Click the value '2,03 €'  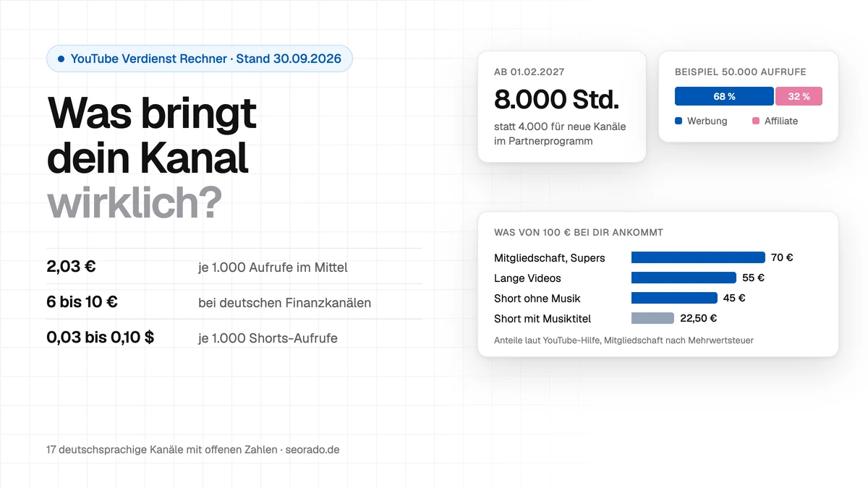(71, 266)
